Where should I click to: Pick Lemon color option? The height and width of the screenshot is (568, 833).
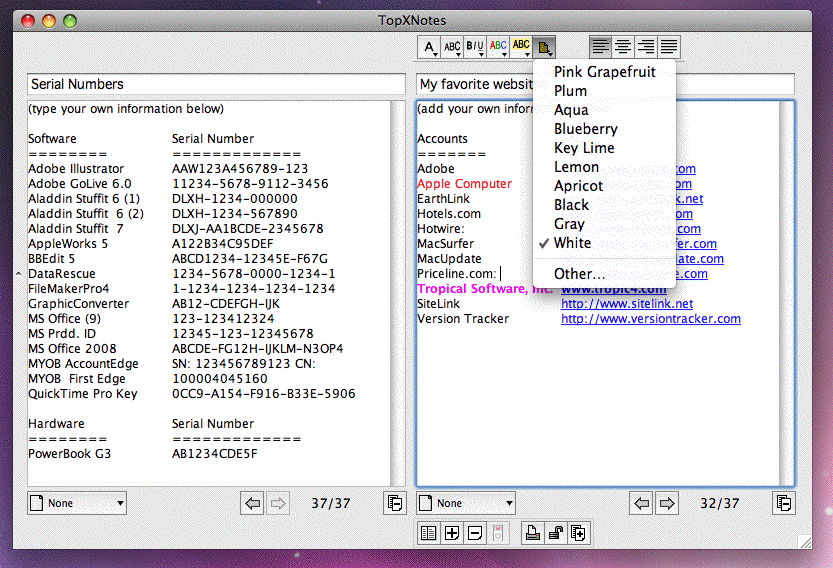pyautogui.click(x=604, y=167)
